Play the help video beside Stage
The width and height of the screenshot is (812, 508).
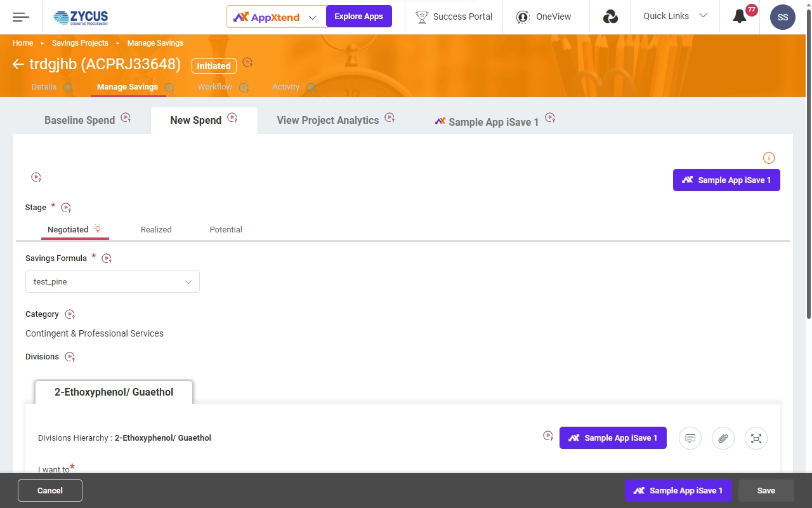(66, 208)
